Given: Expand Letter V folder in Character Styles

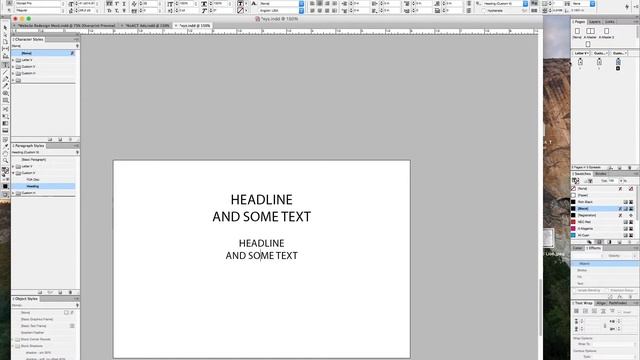Looking at the screenshot, I should pos(13,60).
